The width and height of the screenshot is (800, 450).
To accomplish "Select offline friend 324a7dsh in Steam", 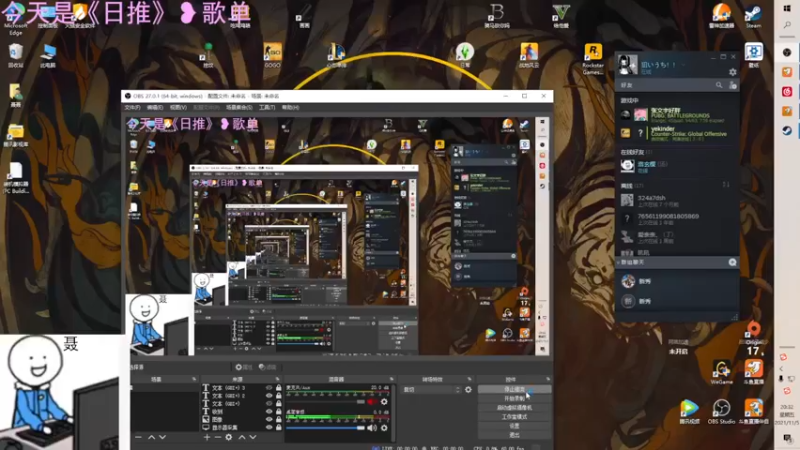I will tap(677, 201).
